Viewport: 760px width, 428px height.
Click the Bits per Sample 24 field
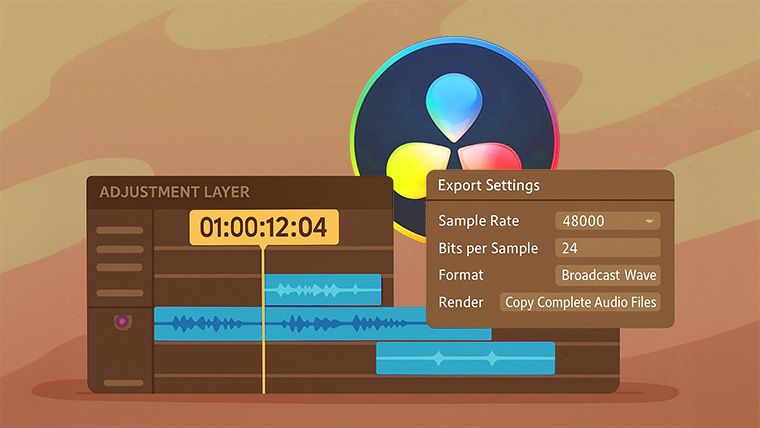click(607, 248)
